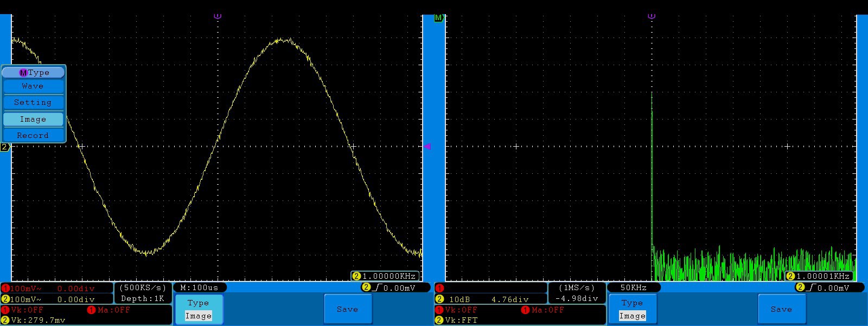Click the purple trigger level arrow on left screen

click(x=427, y=146)
